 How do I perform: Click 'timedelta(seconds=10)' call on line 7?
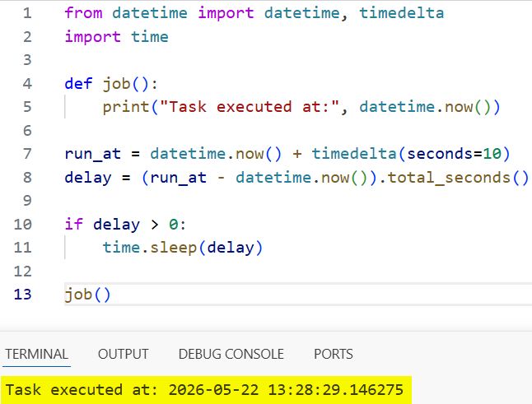point(411,154)
